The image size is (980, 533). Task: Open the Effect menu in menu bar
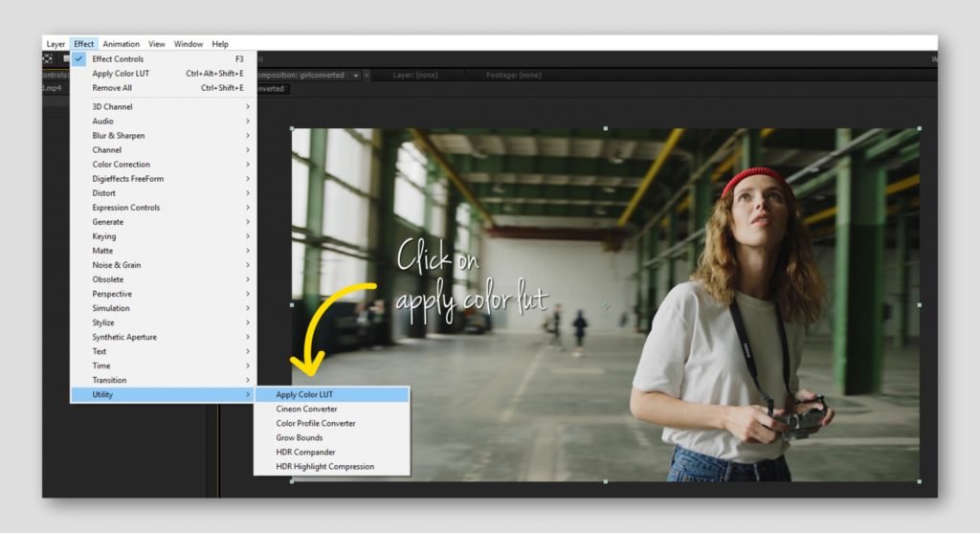click(x=84, y=44)
